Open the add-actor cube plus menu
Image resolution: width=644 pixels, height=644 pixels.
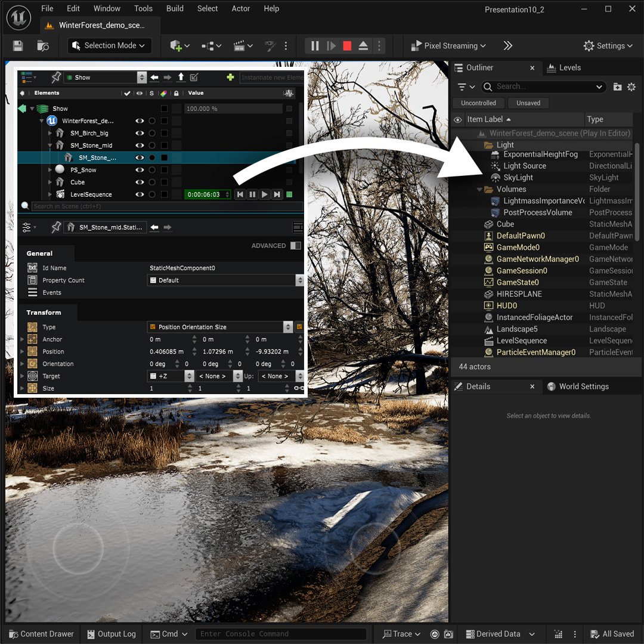[x=180, y=45]
